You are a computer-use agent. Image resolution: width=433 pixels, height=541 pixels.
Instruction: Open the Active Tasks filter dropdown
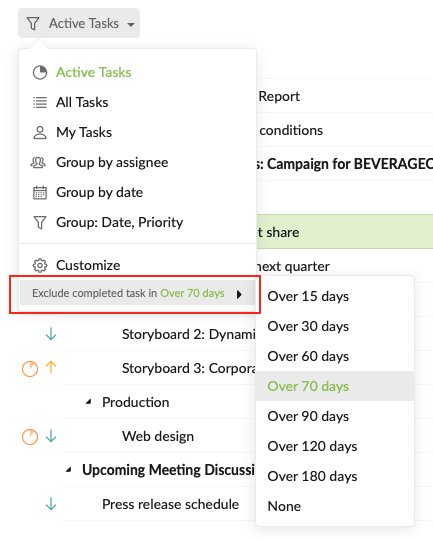[x=79, y=23]
